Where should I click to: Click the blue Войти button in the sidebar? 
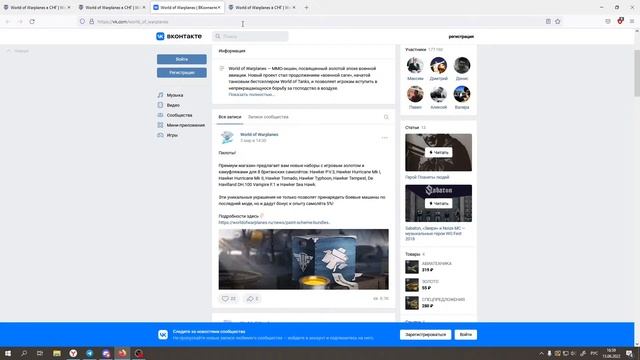click(x=182, y=59)
